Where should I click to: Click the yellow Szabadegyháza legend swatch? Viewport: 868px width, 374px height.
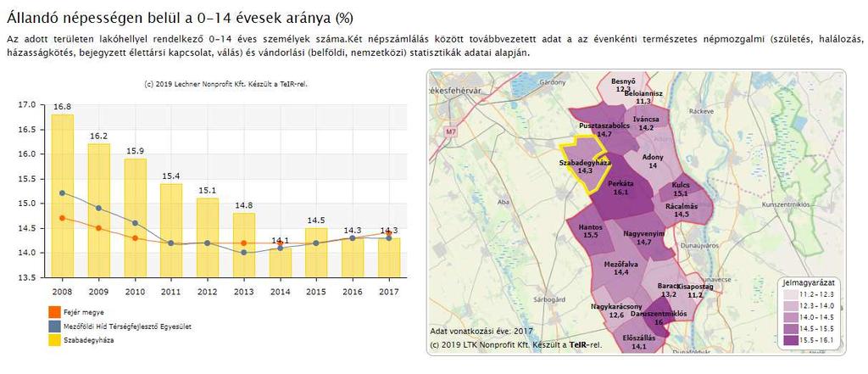[x=53, y=341]
